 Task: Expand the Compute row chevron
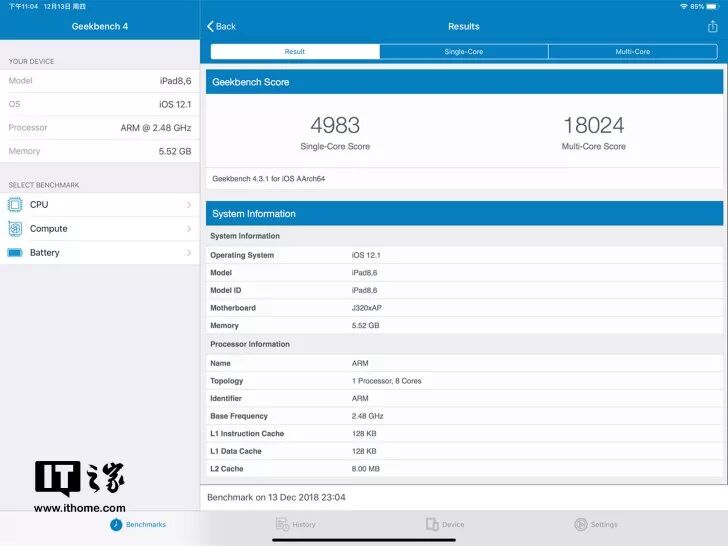coord(188,229)
